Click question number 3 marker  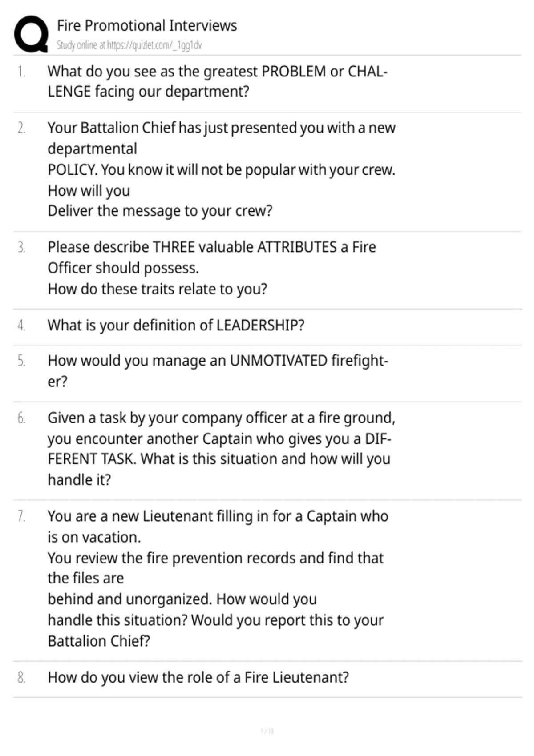(x=21, y=247)
